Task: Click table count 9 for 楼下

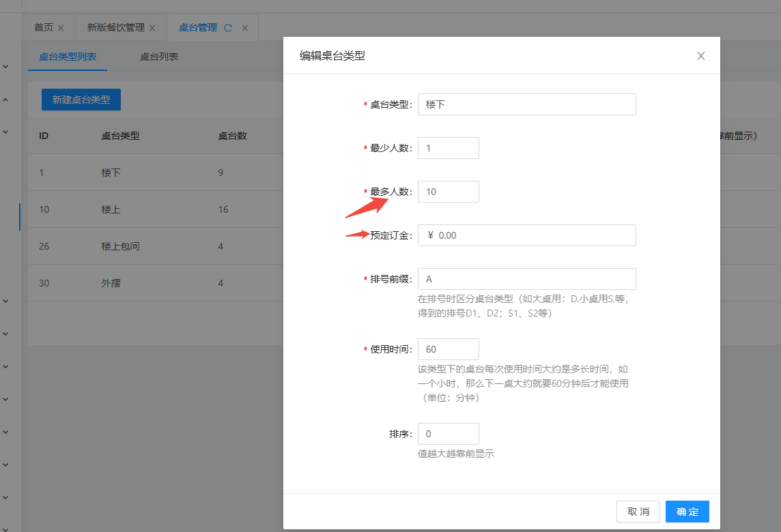Action: (221, 173)
